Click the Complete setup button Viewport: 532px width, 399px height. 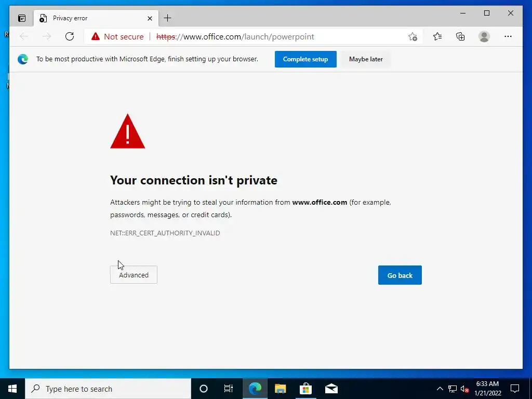pos(305,59)
